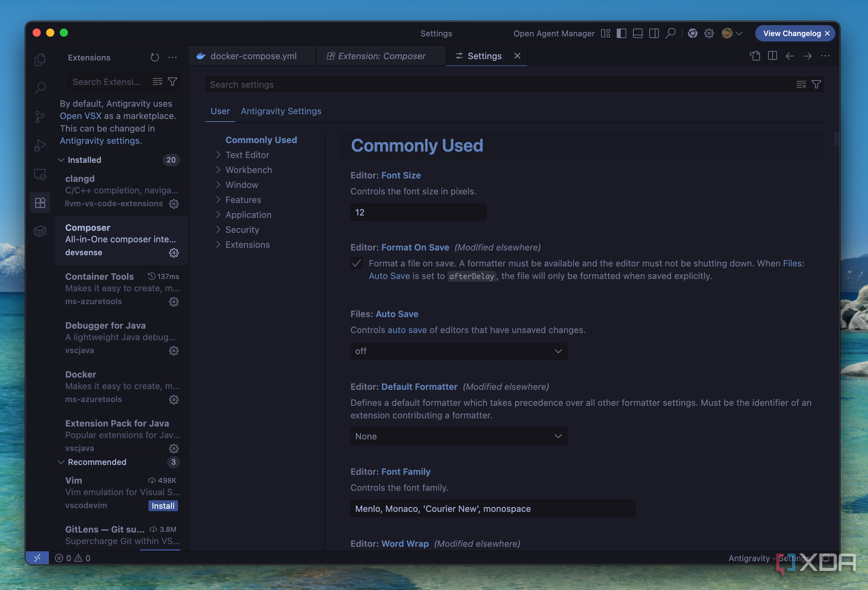This screenshot has height=590, width=868.
Task: Open Remote Explorer view in activity bar
Action: 40,174
